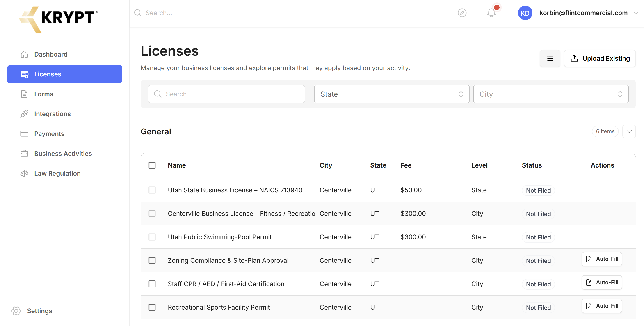The height and width of the screenshot is (326, 644).
Task: Click the Krypt logo
Action: click(59, 20)
